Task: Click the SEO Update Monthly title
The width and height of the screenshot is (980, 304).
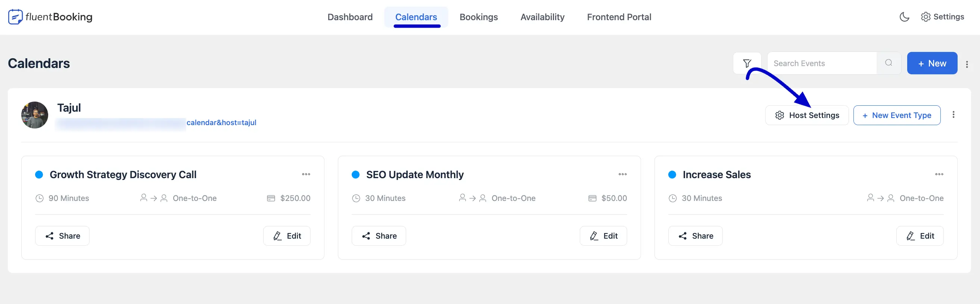Action: click(x=415, y=175)
